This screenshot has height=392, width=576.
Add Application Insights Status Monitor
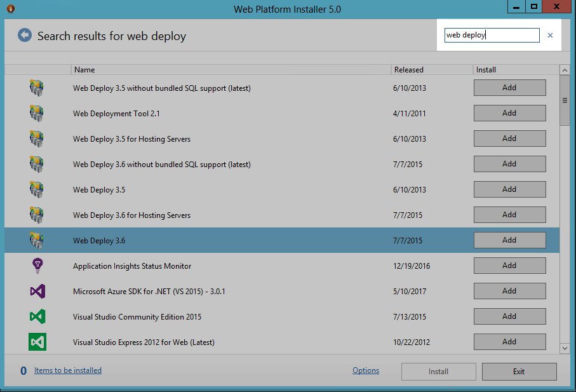509,266
